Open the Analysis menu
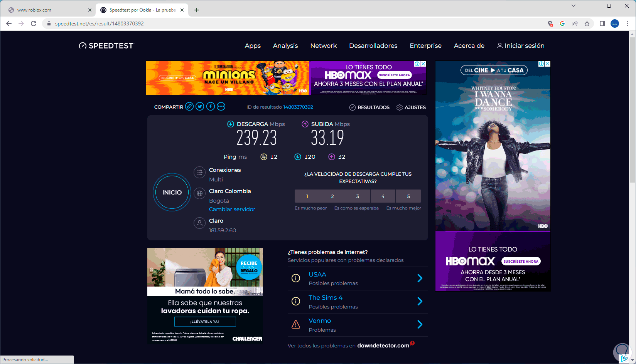The width and height of the screenshot is (636, 364). tap(285, 45)
